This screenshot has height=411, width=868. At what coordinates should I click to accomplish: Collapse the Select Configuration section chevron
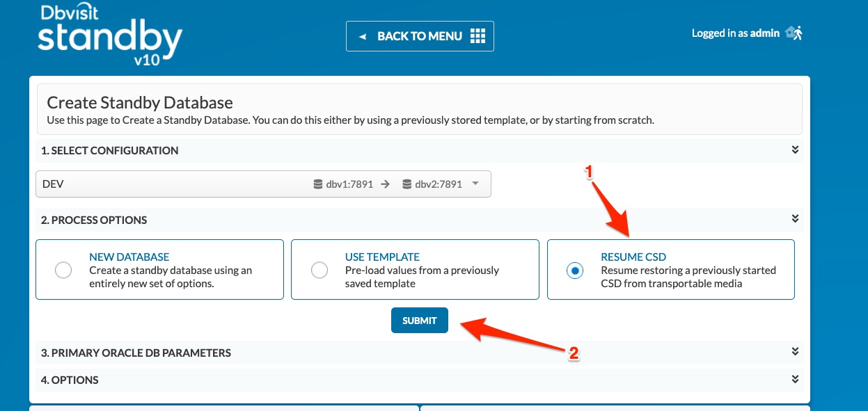[x=795, y=150]
